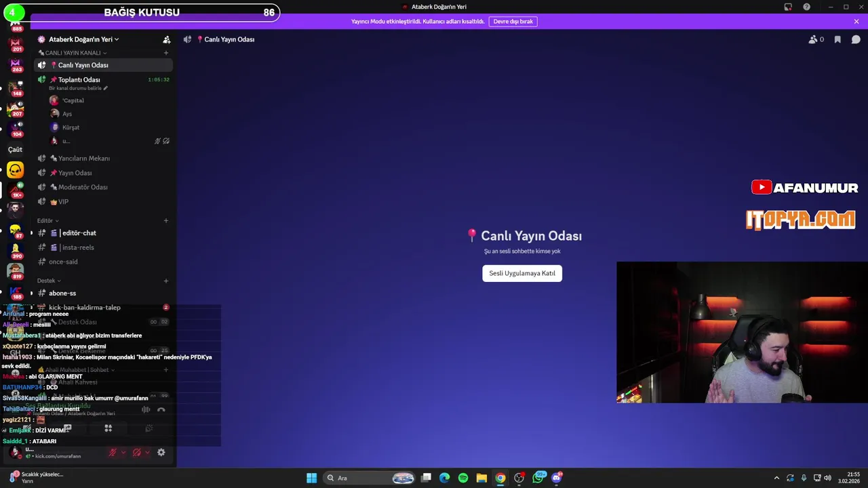The height and width of the screenshot is (488, 868).
Task: Open microphone input options arrow
Action: [123, 452]
